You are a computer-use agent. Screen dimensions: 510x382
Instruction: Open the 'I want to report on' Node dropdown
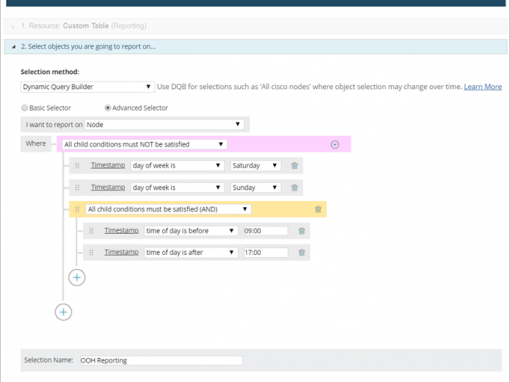click(164, 125)
